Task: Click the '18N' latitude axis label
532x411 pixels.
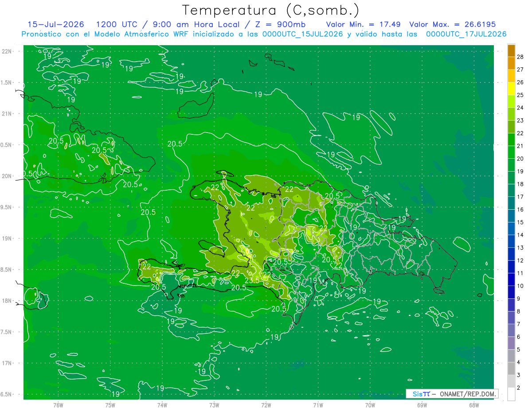Action: 6,301
